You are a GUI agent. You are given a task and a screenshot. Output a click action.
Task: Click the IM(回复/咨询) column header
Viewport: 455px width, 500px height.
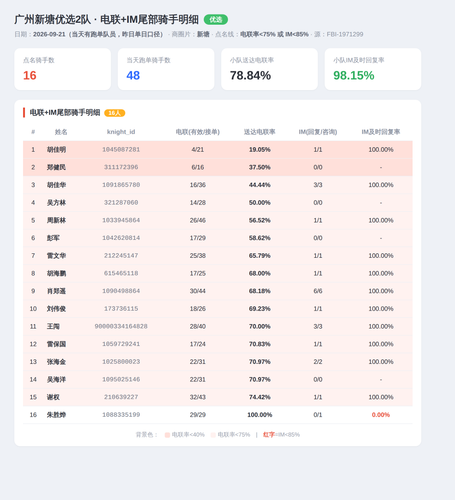318,132
